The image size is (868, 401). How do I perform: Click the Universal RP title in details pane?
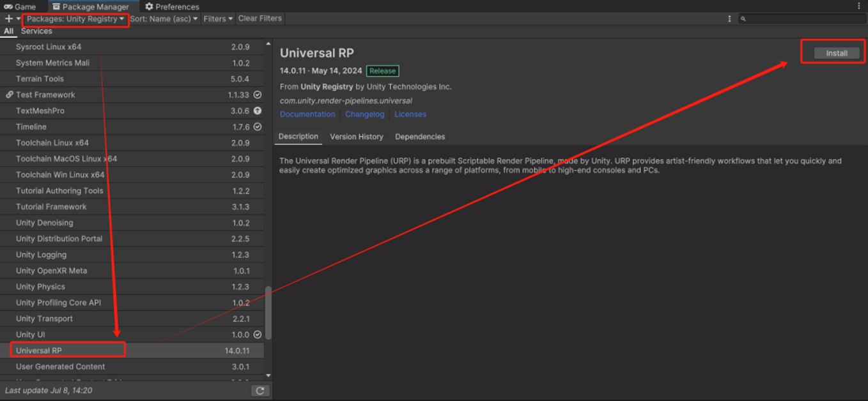[317, 53]
